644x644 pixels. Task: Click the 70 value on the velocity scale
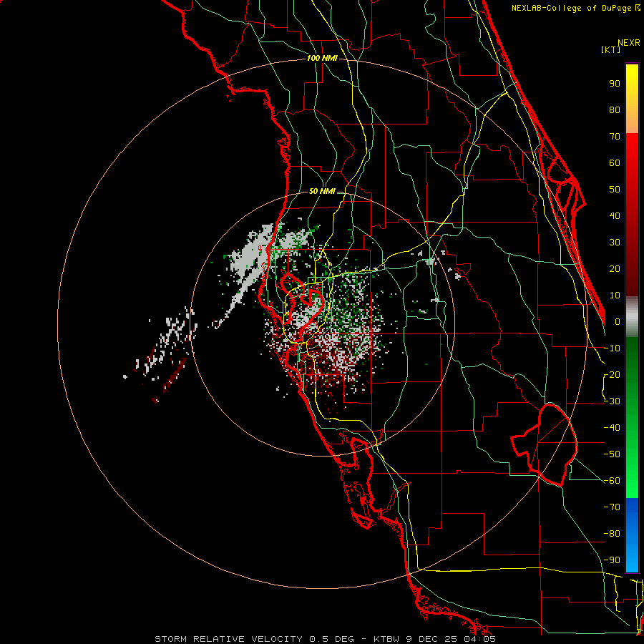[x=615, y=137]
